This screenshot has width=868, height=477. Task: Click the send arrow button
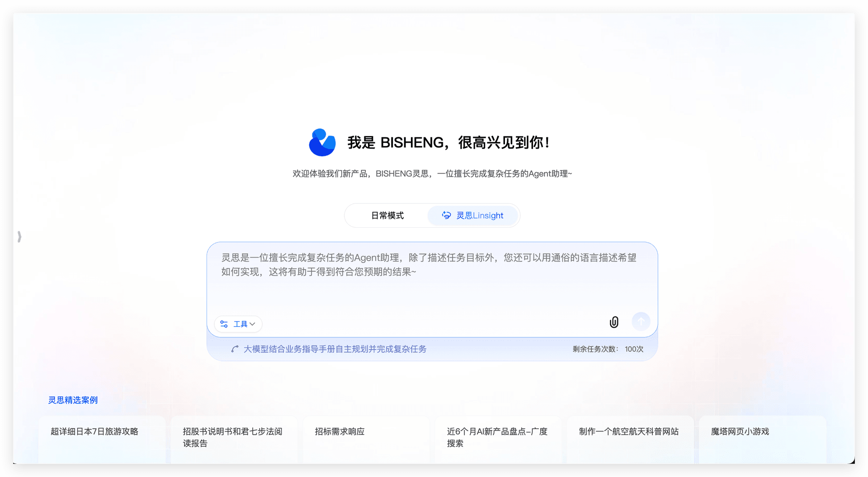(641, 322)
